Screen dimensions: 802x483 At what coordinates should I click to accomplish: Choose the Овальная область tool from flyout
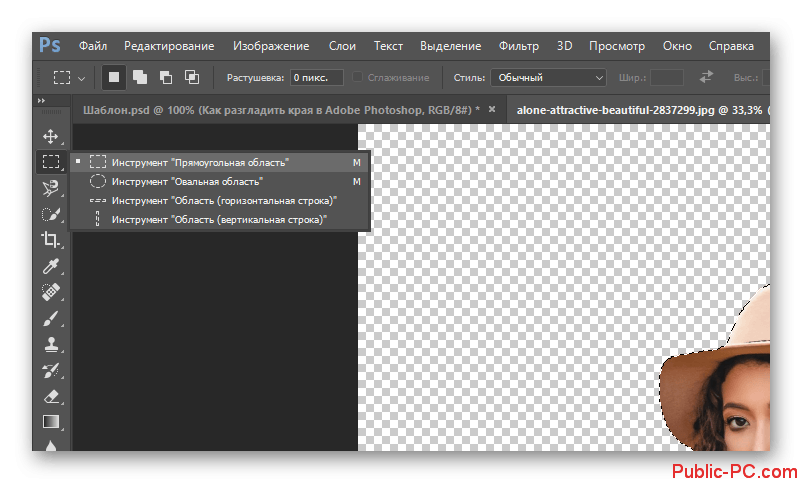187,181
